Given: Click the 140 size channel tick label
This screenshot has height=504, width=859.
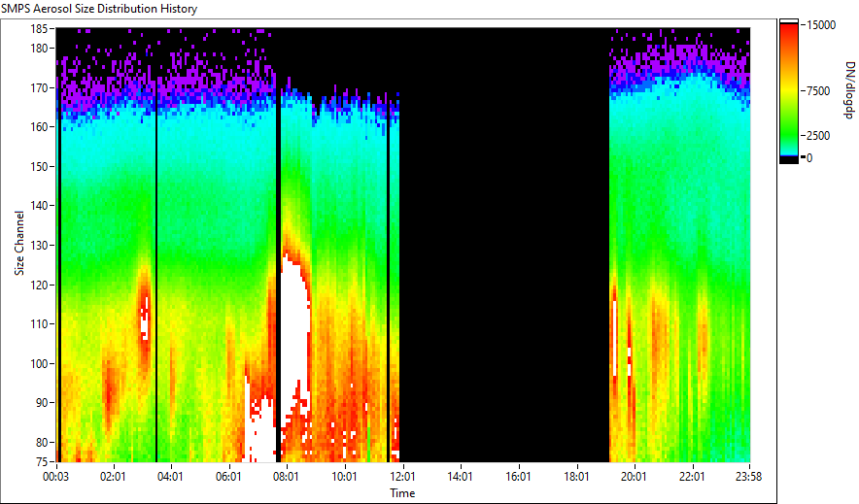Looking at the screenshot, I should pos(39,206).
